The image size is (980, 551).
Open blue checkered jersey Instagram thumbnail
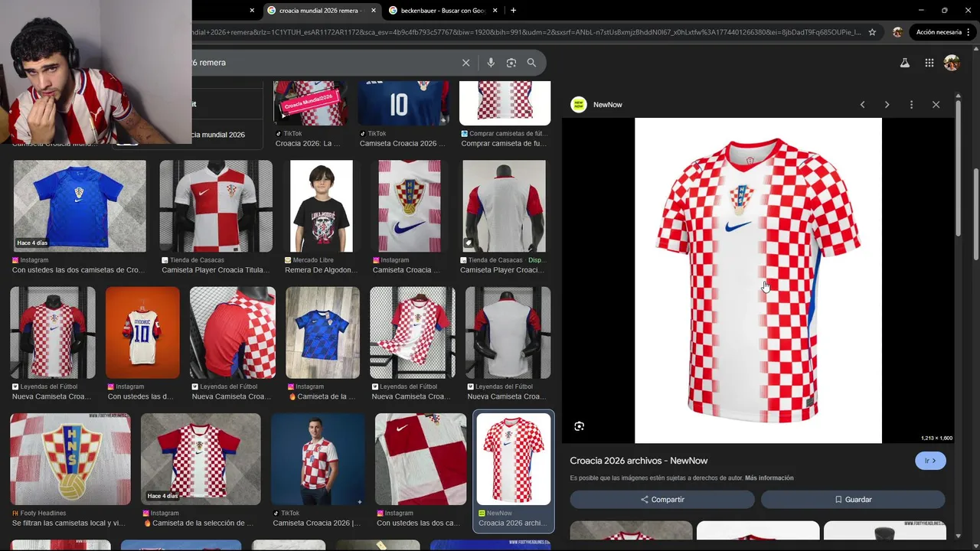point(322,333)
